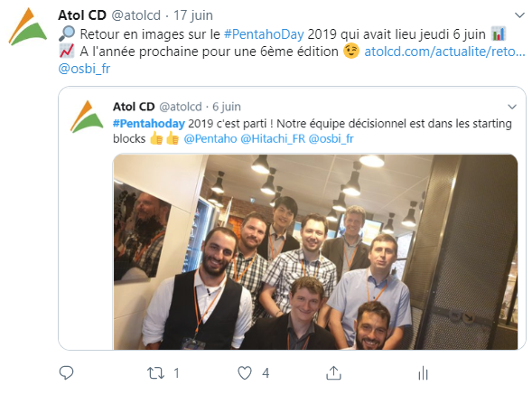The height and width of the screenshot is (395, 532).
Task: Open the 17 juin tweet timestamp
Action: coord(193,15)
